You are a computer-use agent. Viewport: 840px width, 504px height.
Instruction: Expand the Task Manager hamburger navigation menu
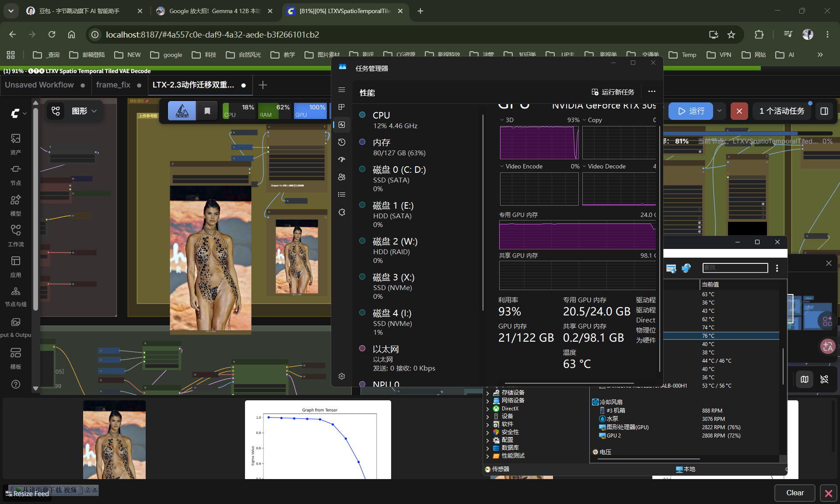(x=342, y=90)
